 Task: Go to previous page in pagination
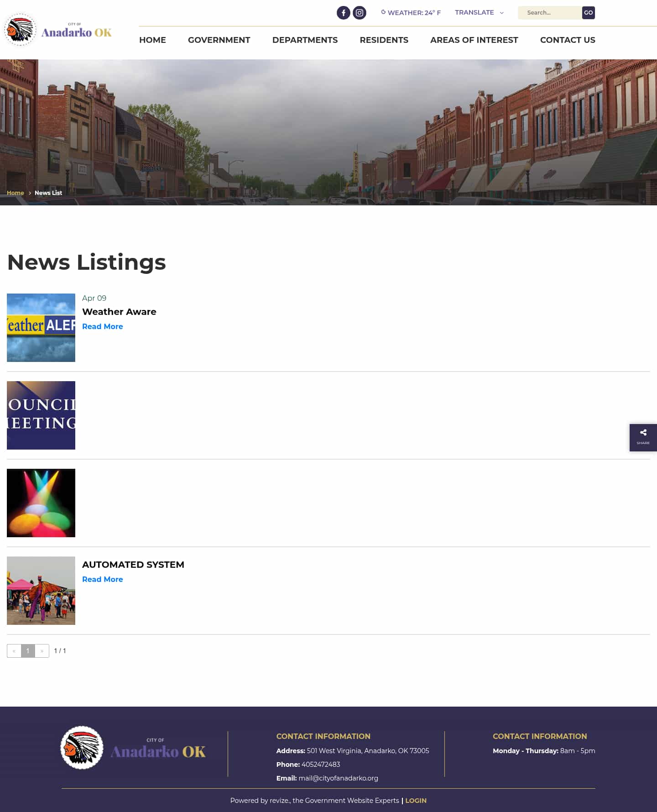[14, 651]
